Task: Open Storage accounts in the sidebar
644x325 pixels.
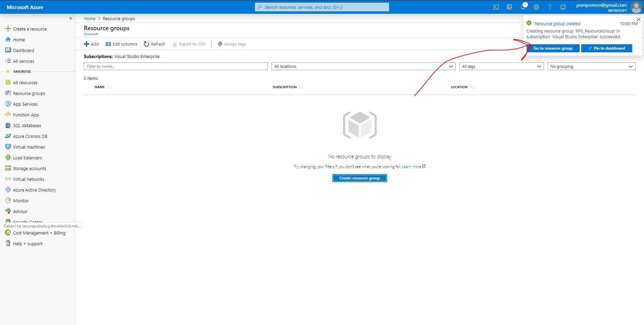Action: click(x=30, y=168)
